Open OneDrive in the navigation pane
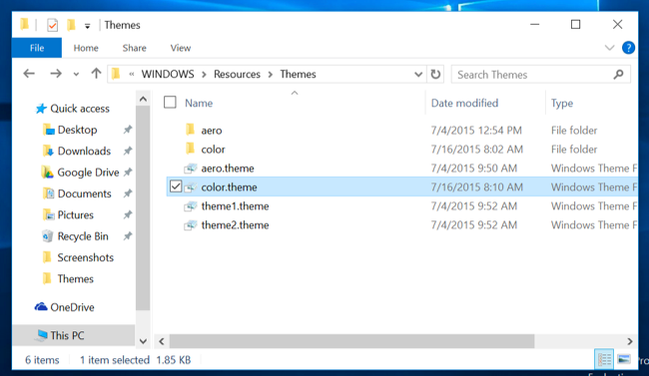 click(x=72, y=307)
